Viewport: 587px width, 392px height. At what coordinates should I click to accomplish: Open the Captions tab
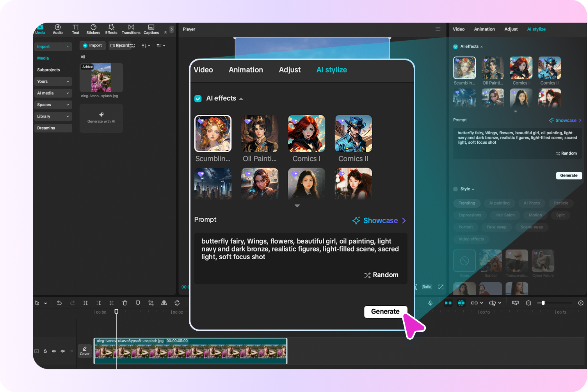tap(151, 29)
